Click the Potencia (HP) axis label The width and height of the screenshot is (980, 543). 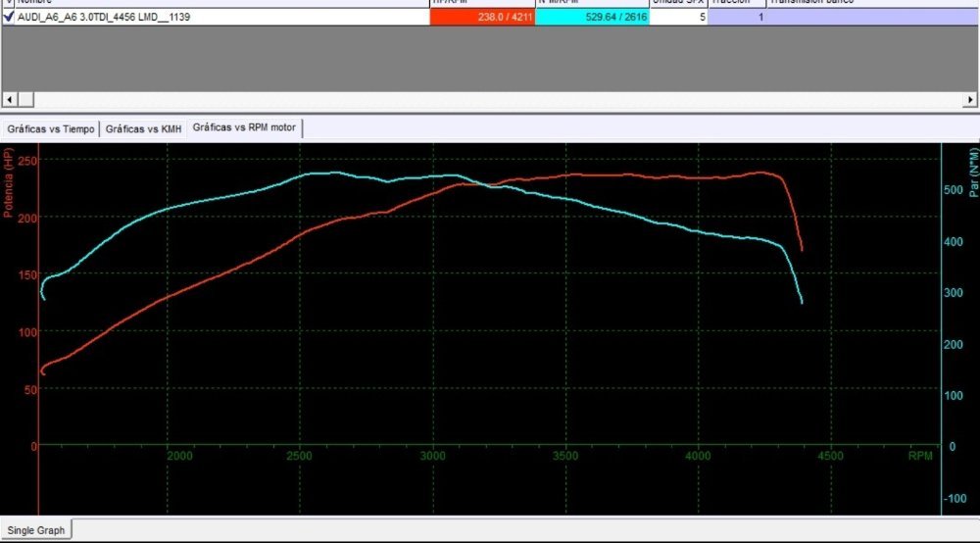[9, 183]
